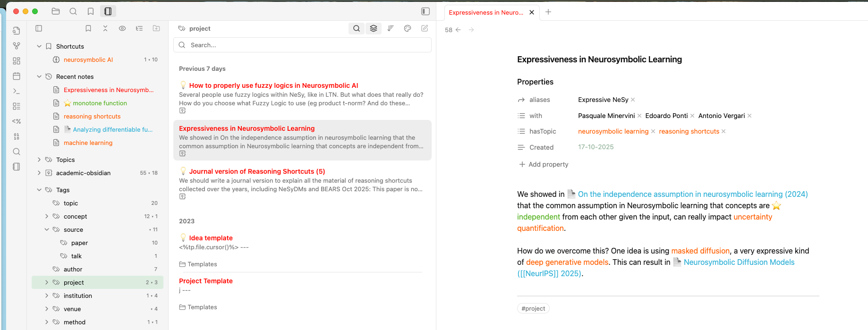Remove the Expressive NeSy alias
The height and width of the screenshot is (330, 868).
pyautogui.click(x=633, y=100)
